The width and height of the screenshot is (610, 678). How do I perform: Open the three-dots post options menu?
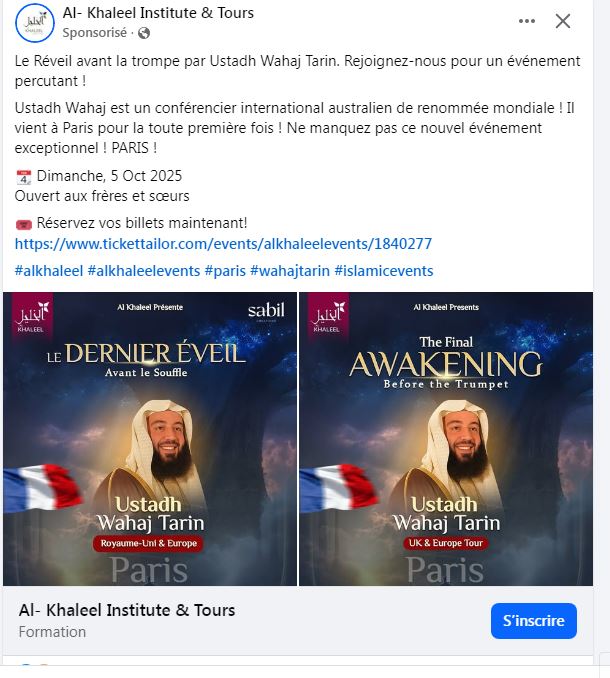click(x=527, y=21)
